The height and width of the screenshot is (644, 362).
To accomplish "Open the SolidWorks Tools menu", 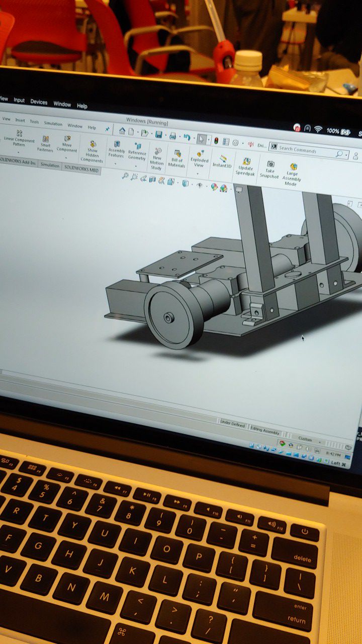I will [x=34, y=122].
